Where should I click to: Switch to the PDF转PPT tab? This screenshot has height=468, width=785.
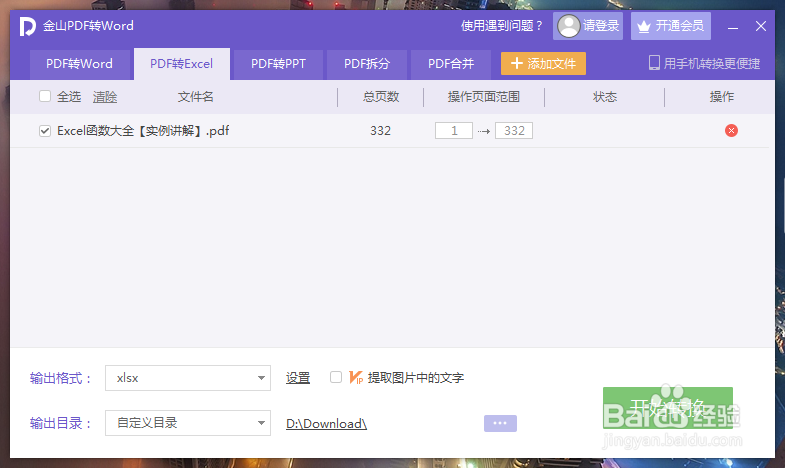278,64
